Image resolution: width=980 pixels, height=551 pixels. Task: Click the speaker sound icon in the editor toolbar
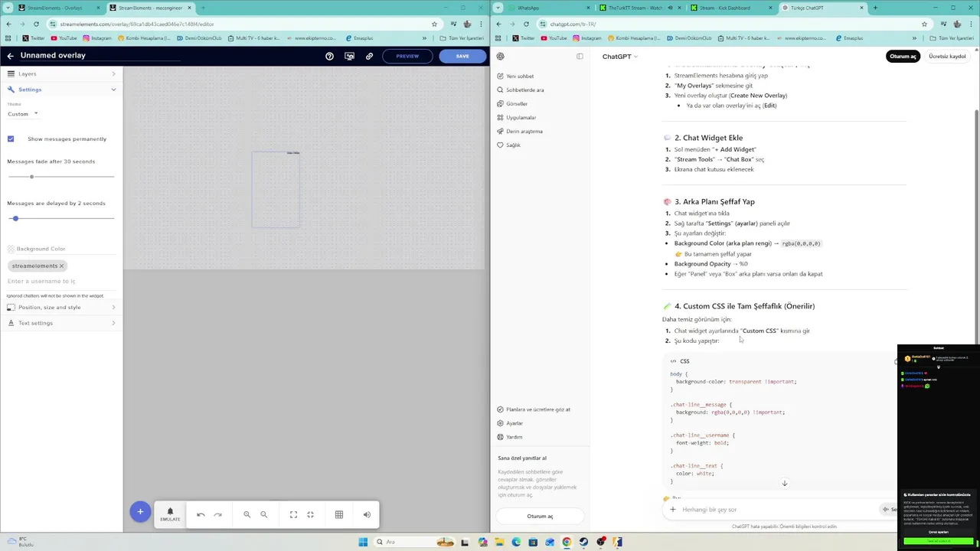point(367,515)
